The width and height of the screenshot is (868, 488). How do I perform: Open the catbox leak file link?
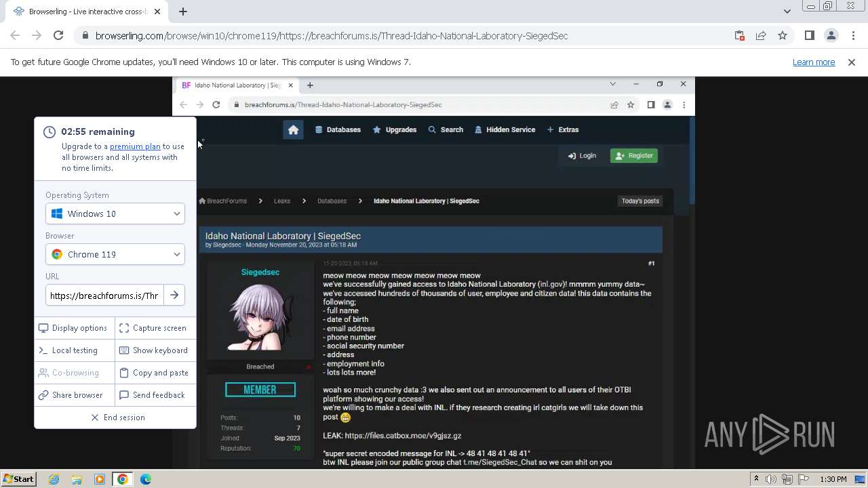(x=403, y=436)
